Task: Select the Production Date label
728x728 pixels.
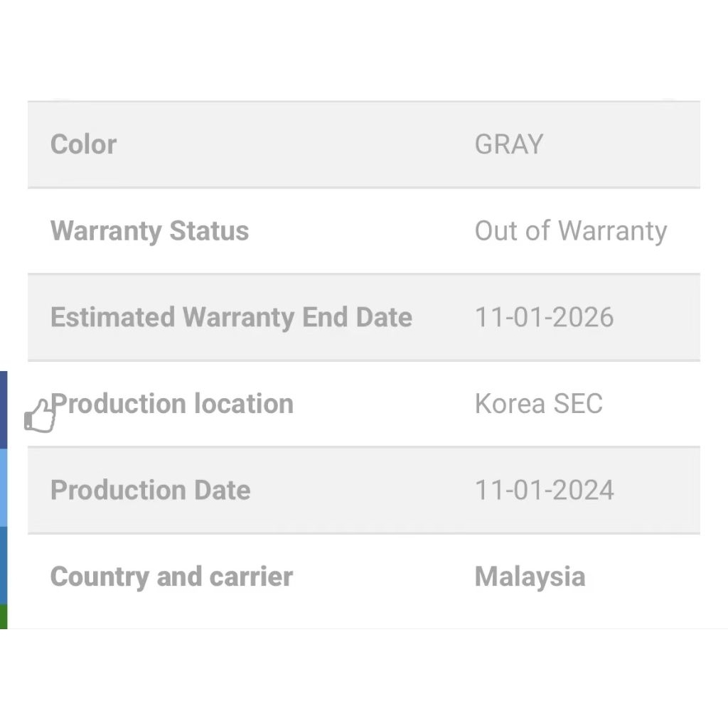Action: click(x=150, y=491)
